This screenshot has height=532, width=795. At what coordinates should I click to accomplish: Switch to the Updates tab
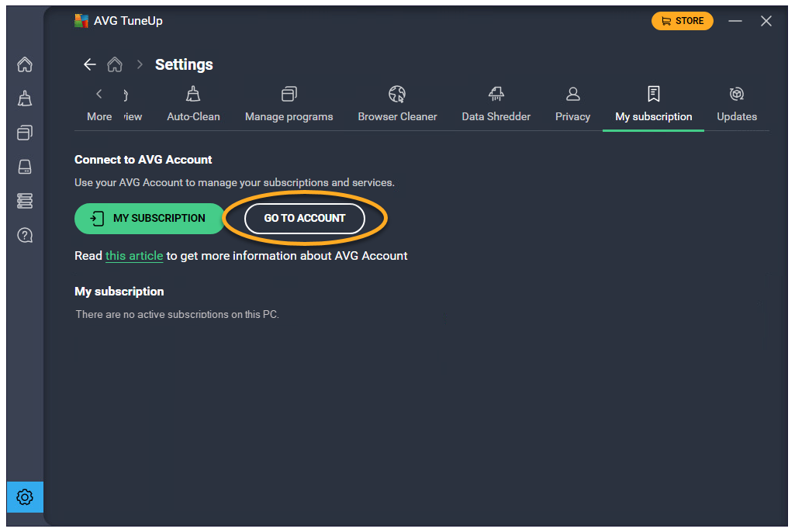pos(736,105)
